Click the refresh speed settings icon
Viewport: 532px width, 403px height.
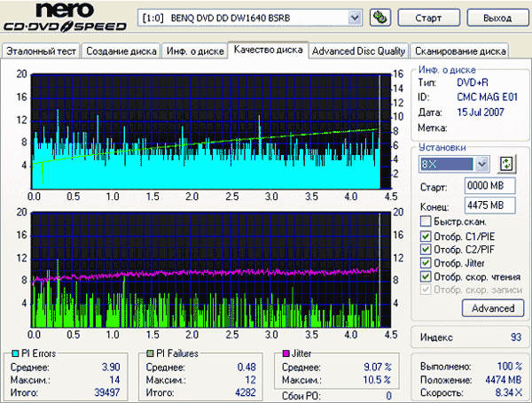point(506,164)
